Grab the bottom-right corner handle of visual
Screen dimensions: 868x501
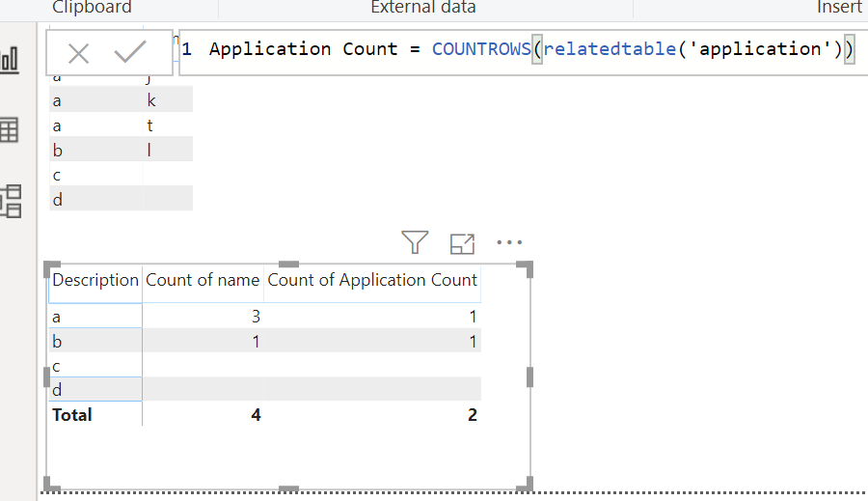(x=526, y=484)
